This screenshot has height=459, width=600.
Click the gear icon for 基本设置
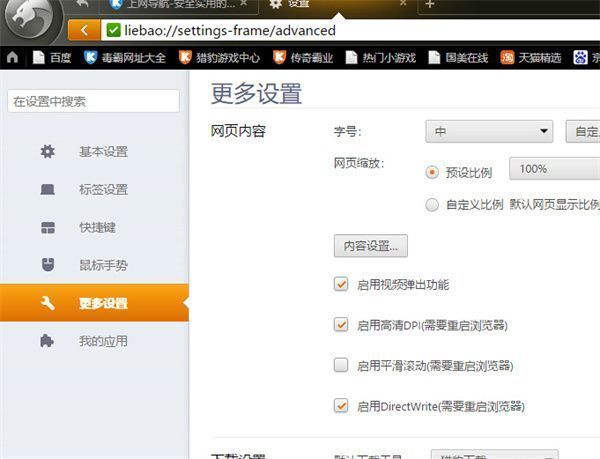tap(47, 152)
